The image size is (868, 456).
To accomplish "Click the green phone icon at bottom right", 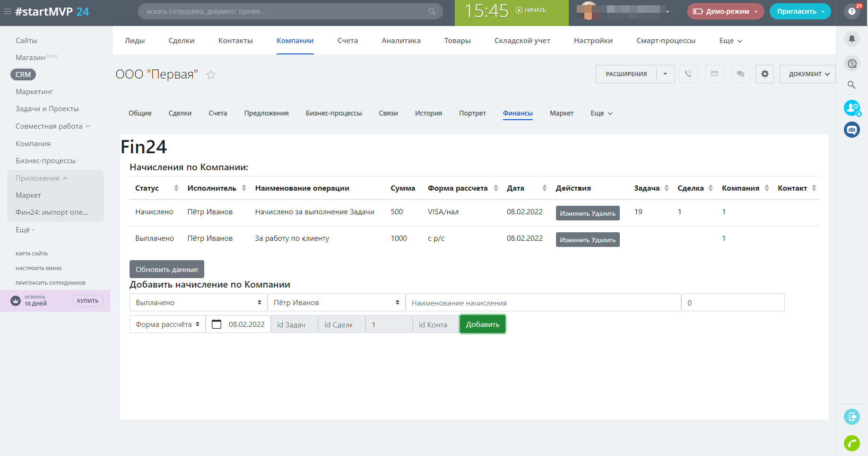I will [851, 443].
